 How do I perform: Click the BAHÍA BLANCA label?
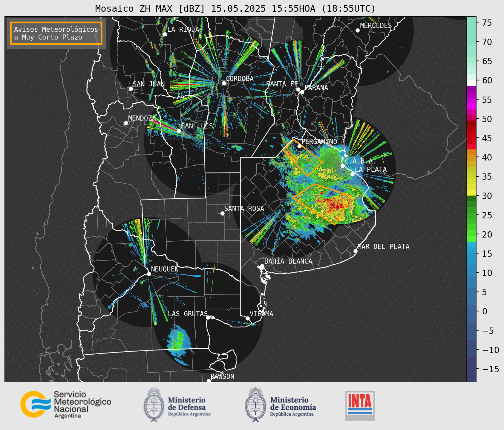288,261
